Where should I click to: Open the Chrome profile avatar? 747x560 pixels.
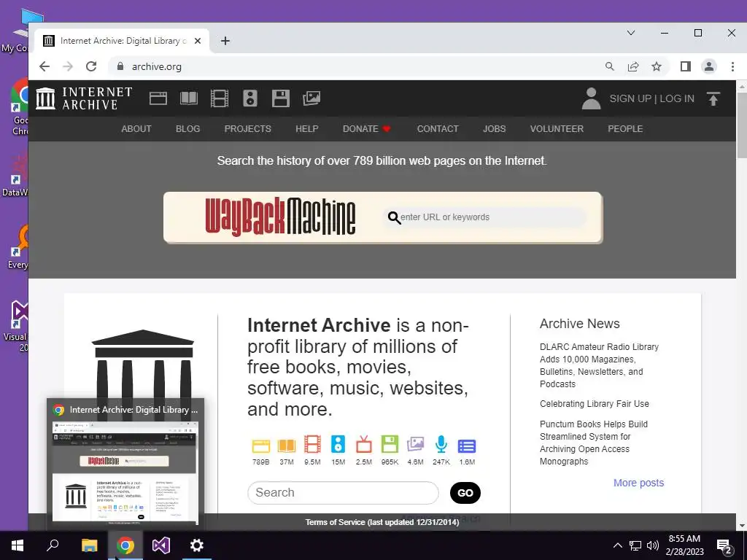tap(709, 66)
